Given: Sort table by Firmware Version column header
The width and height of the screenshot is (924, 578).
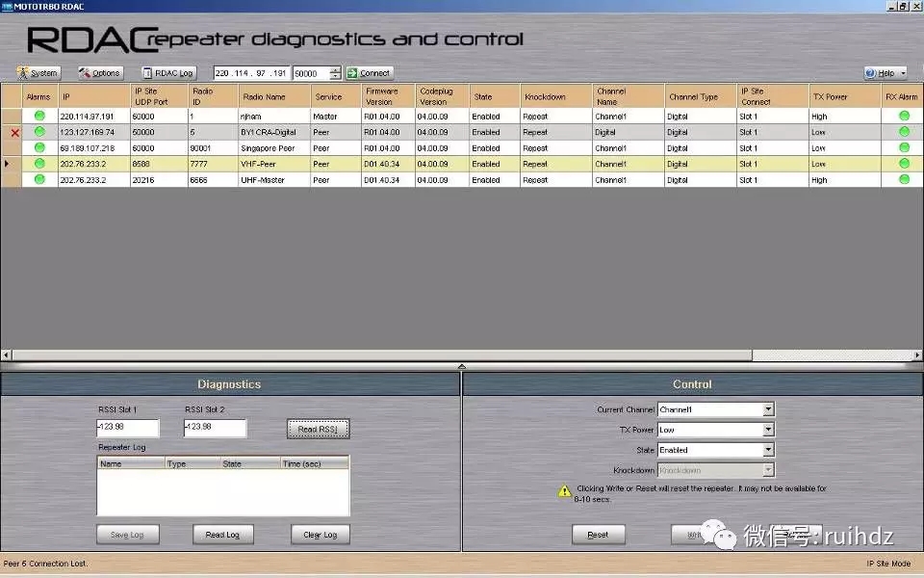Looking at the screenshot, I should pos(380,96).
